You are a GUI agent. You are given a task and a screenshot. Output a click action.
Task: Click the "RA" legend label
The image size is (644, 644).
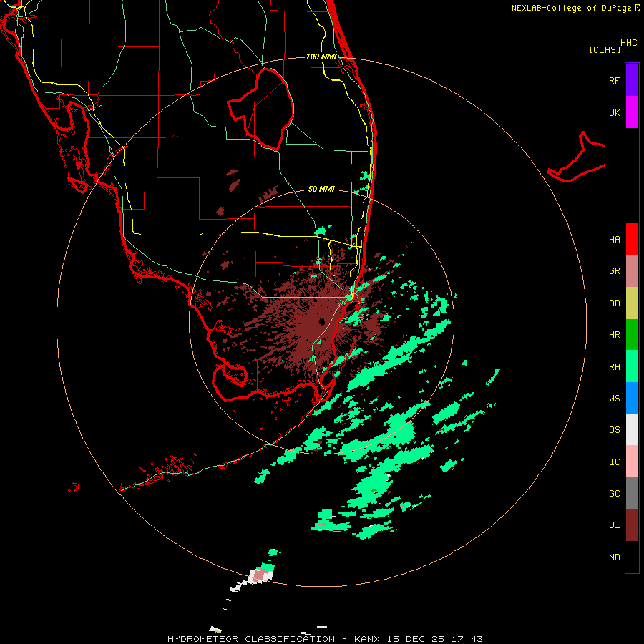[x=614, y=367]
